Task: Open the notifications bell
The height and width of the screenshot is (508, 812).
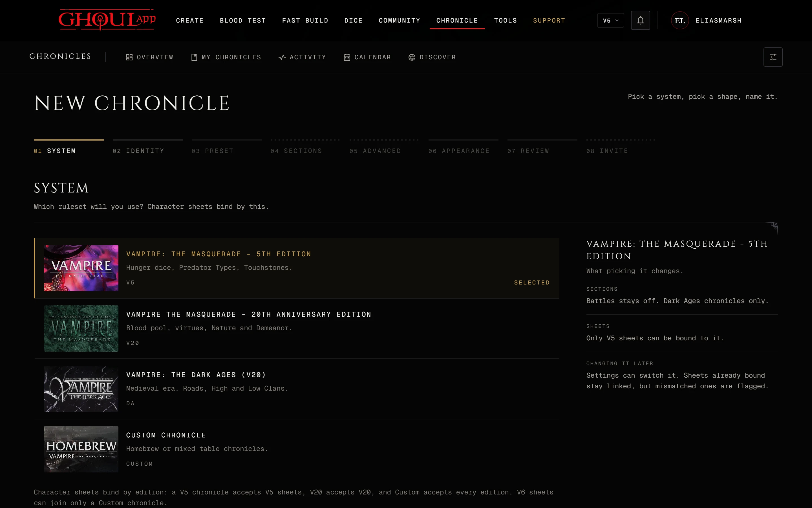Action: [x=640, y=21]
